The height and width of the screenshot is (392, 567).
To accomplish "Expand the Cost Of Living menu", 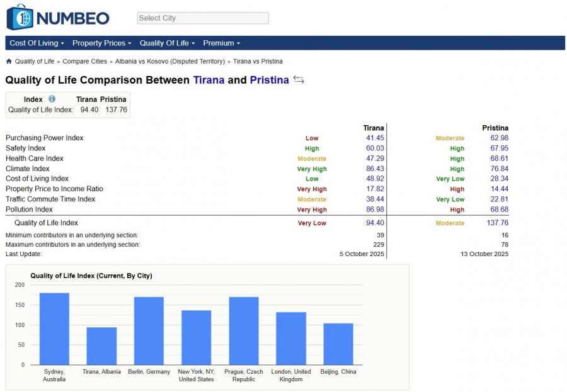I will pyautogui.click(x=37, y=43).
